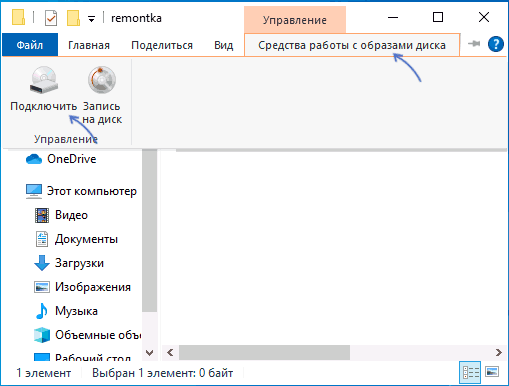This screenshot has width=509, height=386.
Task: Click the Документы page icon
Action: click(x=42, y=239)
